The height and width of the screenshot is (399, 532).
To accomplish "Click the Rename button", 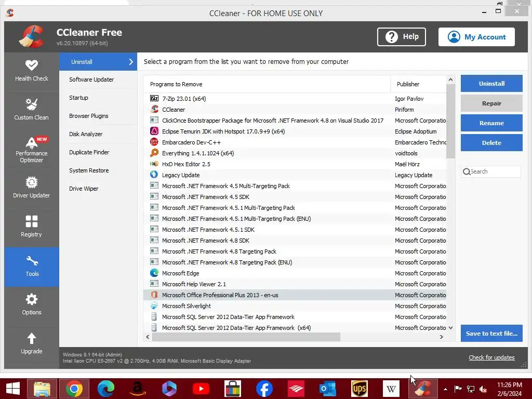I will pyautogui.click(x=491, y=123).
